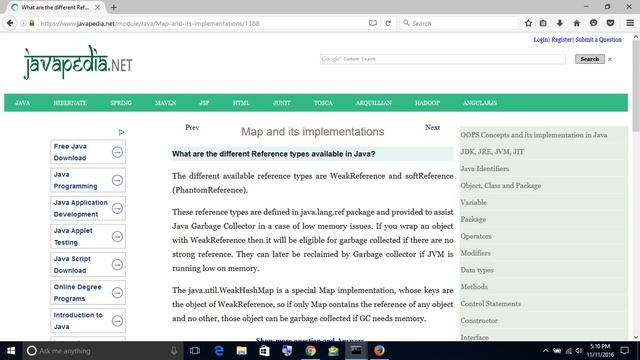Click the page vertical scrollbar thumb
The height and width of the screenshot is (360, 640).
(636, 86)
